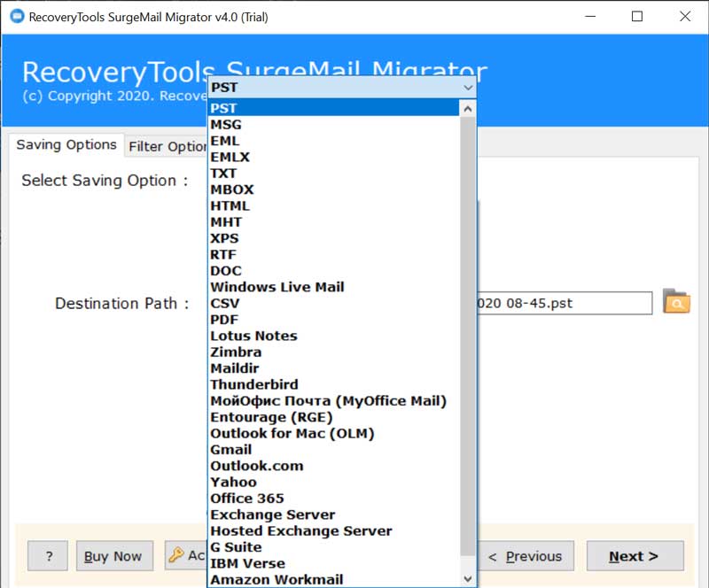Select highlighted PST in the list
Viewport: 709px width, 588px height.
tap(334, 108)
